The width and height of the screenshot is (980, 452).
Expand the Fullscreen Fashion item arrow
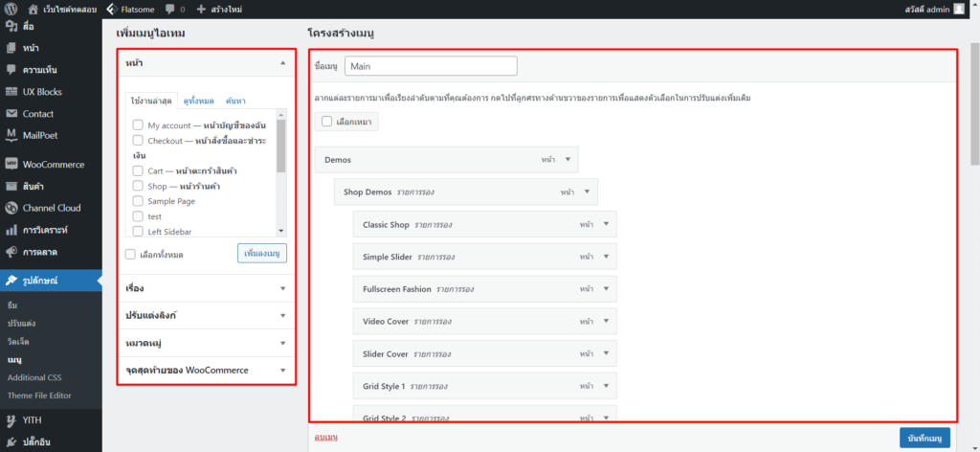(606, 289)
